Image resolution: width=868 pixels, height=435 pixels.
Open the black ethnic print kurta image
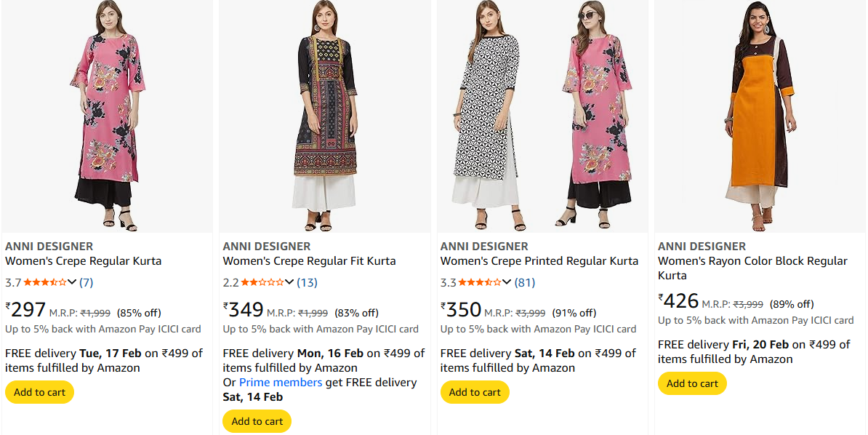pos(324,116)
